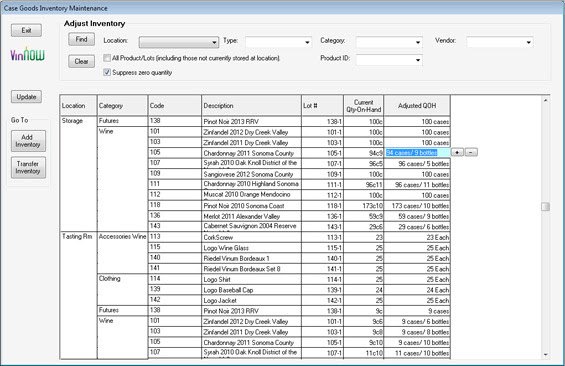Image resolution: width=565 pixels, height=366 pixels.
Task: Uncheck Suppress zero quantity checkbox
Action: pos(107,72)
